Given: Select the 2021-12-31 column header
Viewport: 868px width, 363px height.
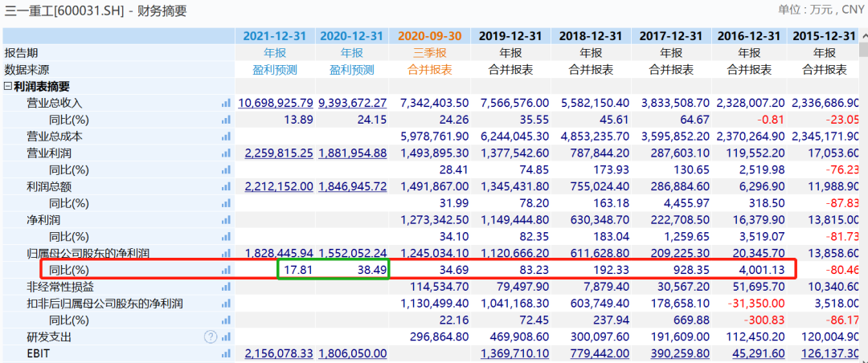Looking at the screenshot, I should (275, 36).
